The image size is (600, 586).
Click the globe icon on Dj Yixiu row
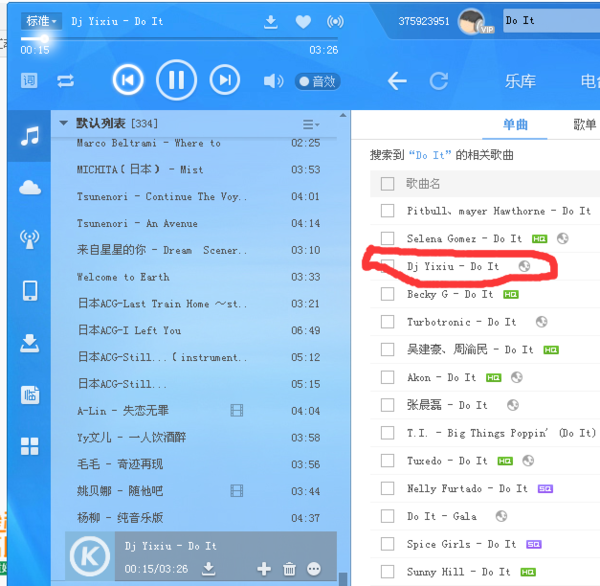point(524,266)
